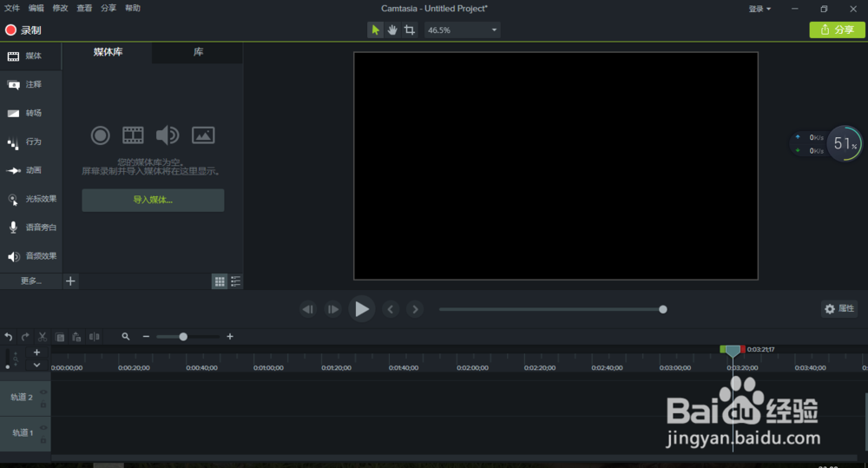Open the 语音旁白 voice narration panel
Screen dimensions: 868x468
pos(30,227)
